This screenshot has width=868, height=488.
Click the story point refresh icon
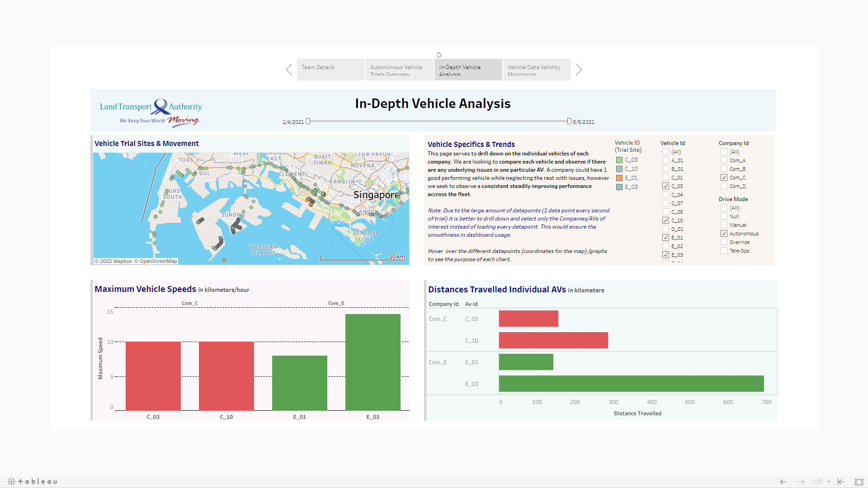coord(439,55)
